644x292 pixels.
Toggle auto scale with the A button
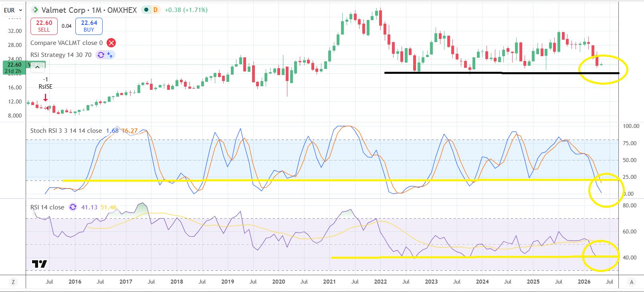click(x=632, y=282)
